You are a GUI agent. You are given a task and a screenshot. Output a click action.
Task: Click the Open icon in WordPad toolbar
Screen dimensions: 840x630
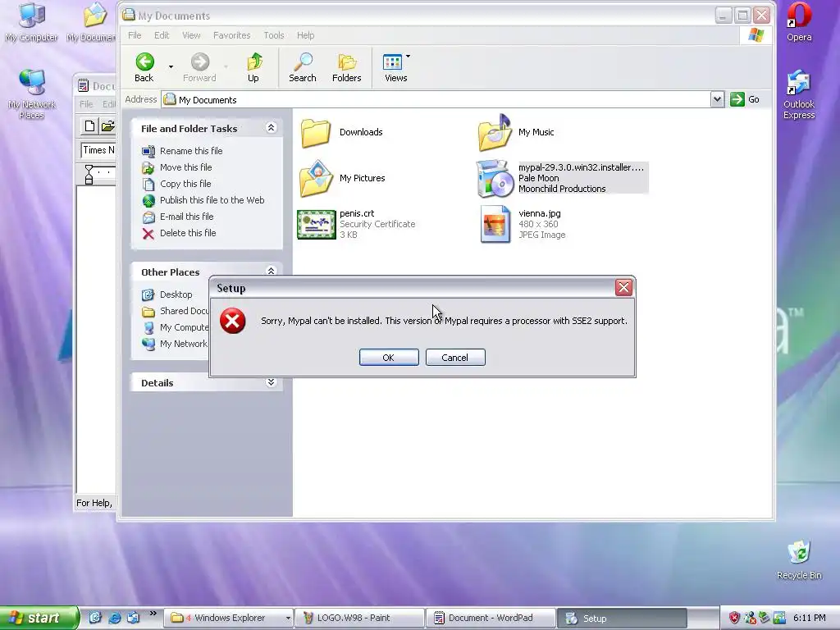pyautogui.click(x=107, y=126)
